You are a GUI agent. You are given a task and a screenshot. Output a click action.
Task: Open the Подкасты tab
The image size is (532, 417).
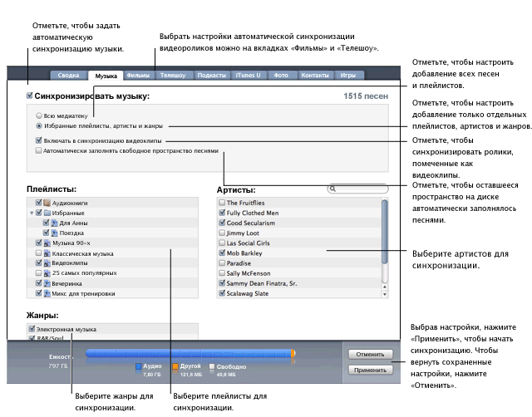click(212, 76)
